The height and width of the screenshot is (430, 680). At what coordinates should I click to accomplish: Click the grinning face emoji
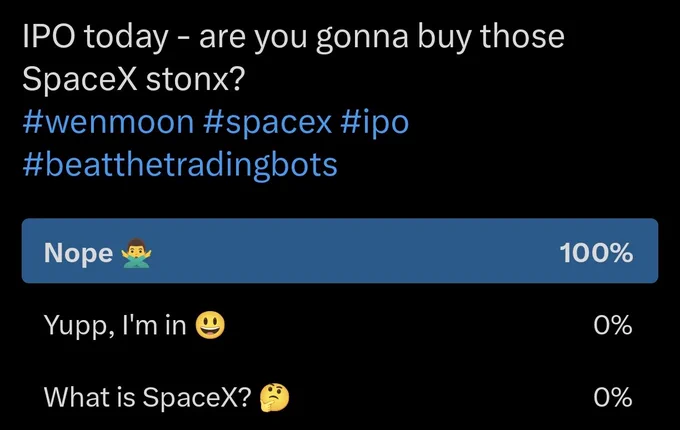[210, 325]
